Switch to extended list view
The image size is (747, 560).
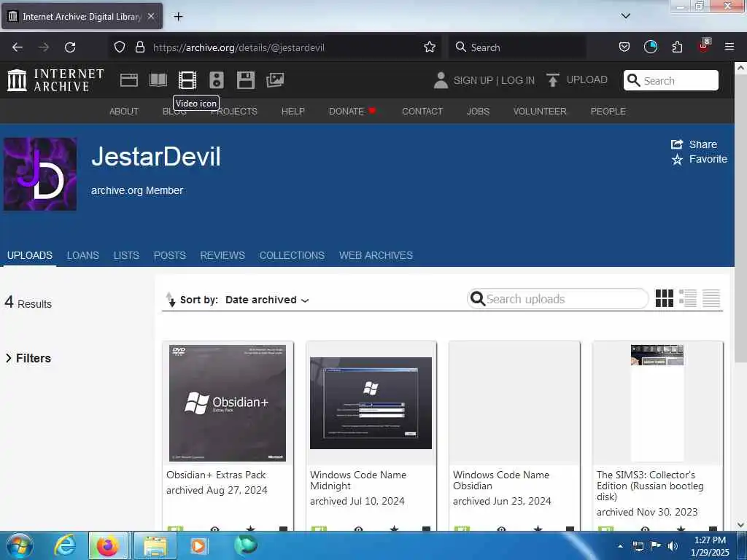pyautogui.click(x=688, y=298)
